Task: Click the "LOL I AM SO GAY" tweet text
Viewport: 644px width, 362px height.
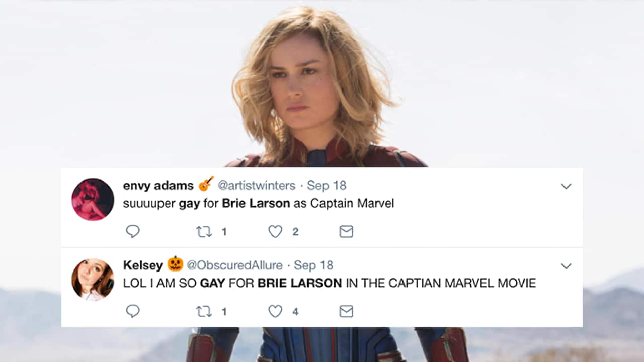Action: (330, 283)
